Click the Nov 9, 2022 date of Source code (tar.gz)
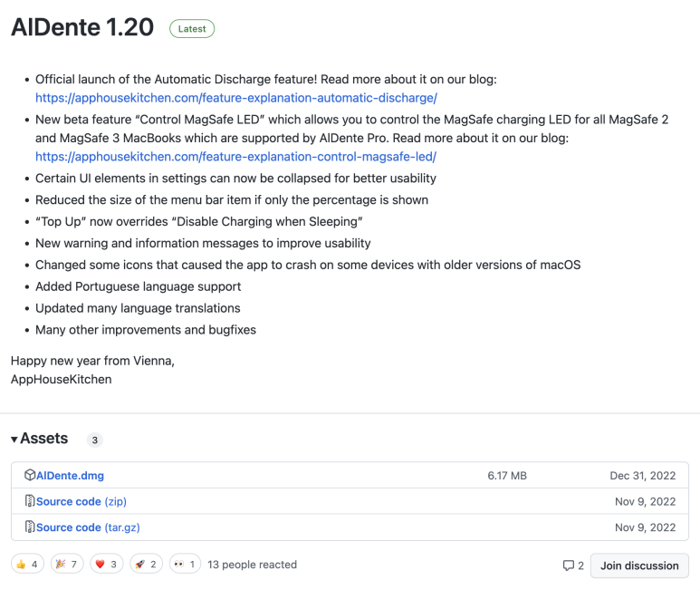Viewport: 700px width, 590px height. point(646,527)
